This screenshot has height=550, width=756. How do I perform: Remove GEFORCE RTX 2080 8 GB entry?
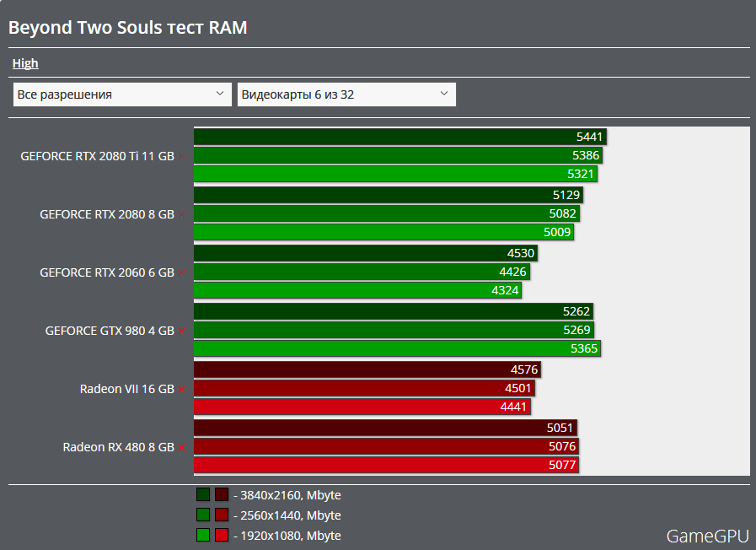tap(181, 215)
